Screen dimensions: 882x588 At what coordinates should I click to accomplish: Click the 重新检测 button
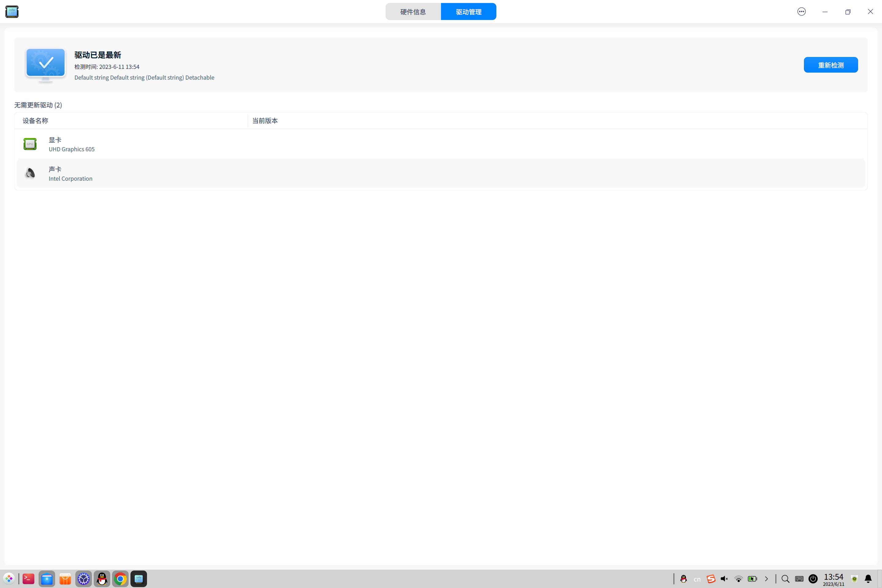[830, 65]
